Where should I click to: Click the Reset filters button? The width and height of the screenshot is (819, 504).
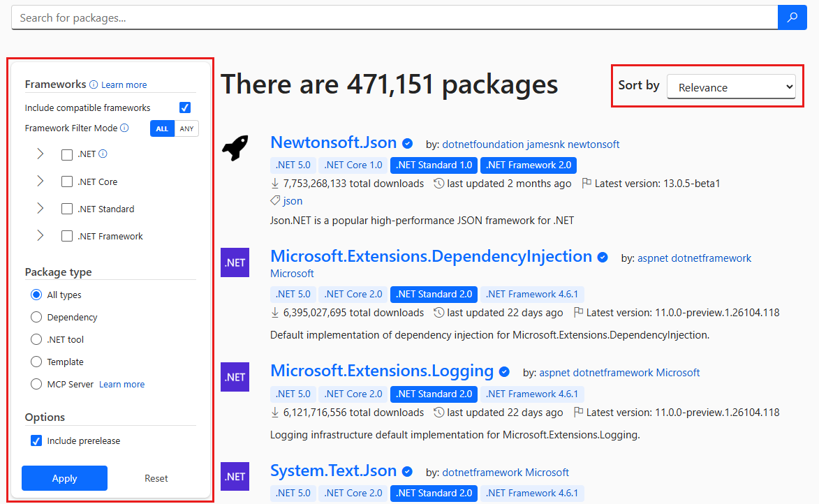[x=156, y=478]
